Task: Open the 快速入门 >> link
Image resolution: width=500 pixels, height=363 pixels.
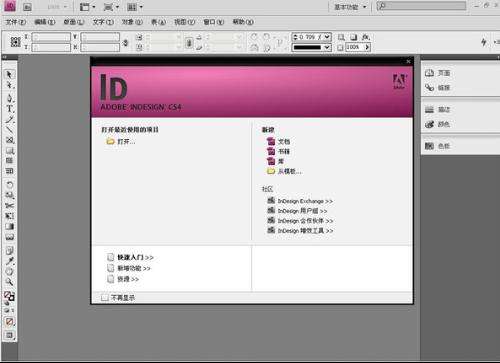Action: pyautogui.click(x=130, y=257)
